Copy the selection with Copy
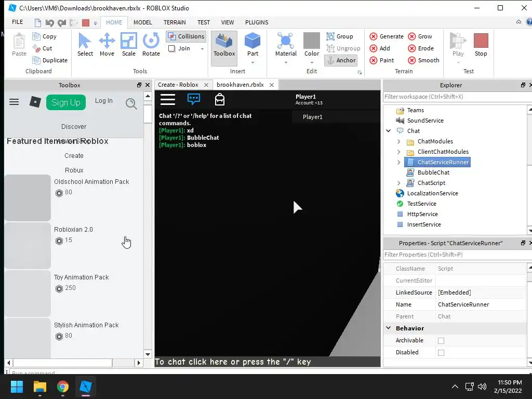 click(x=45, y=36)
